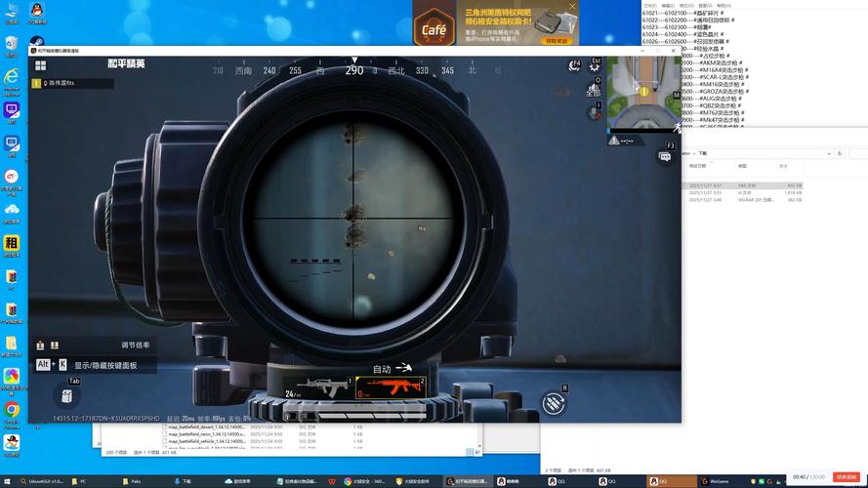This screenshot has width=868, height=488.
Task: Click the F4 icon in the game HUD
Action: 575,65
